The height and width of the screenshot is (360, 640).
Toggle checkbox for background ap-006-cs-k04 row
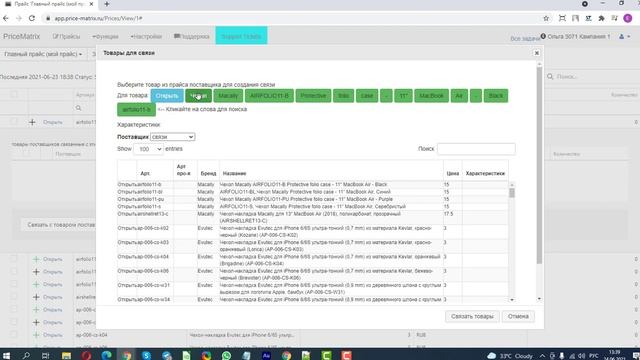pos(14,335)
